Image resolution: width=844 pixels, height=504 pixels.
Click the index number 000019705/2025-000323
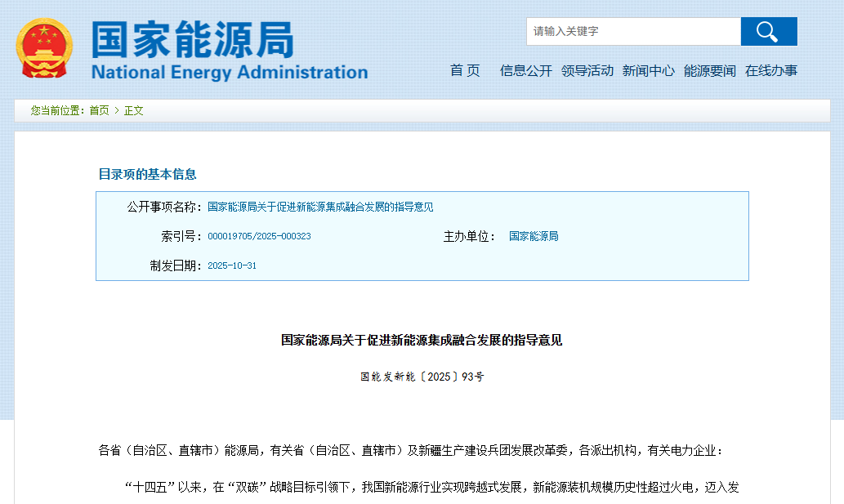tap(259, 237)
